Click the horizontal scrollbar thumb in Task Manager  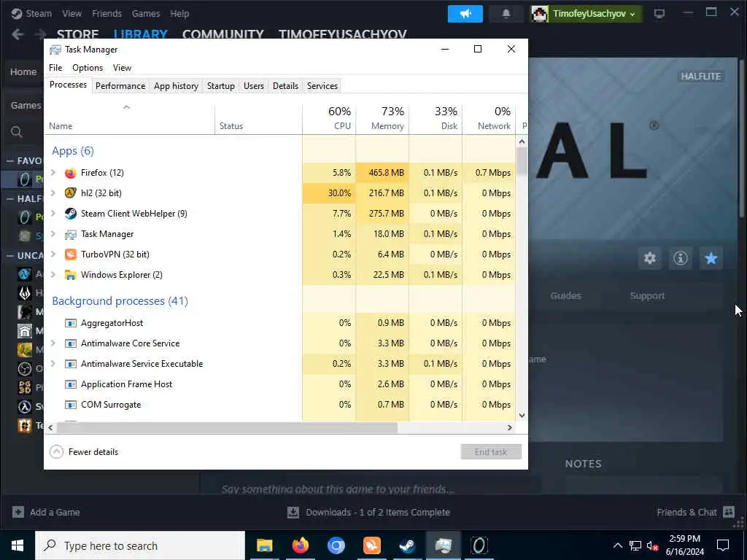[227, 427]
